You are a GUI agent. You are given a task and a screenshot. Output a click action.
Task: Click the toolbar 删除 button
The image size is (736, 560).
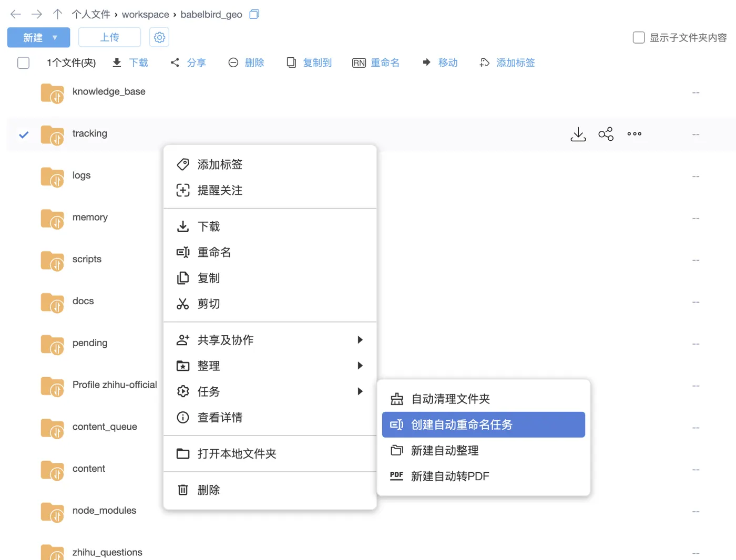coord(246,63)
